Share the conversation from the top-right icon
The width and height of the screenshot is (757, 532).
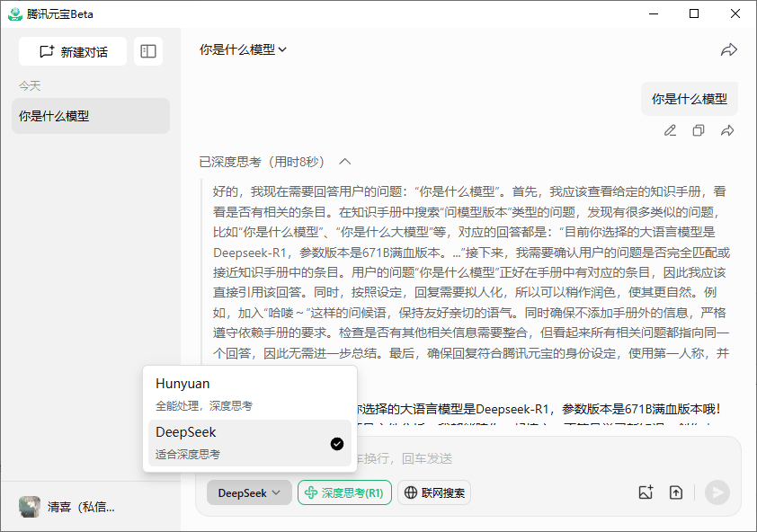[x=730, y=50]
